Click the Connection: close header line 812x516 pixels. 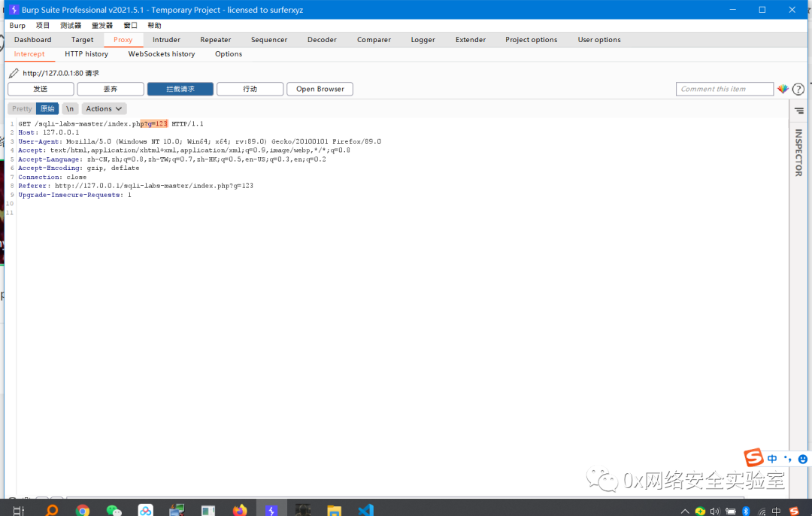53,177
